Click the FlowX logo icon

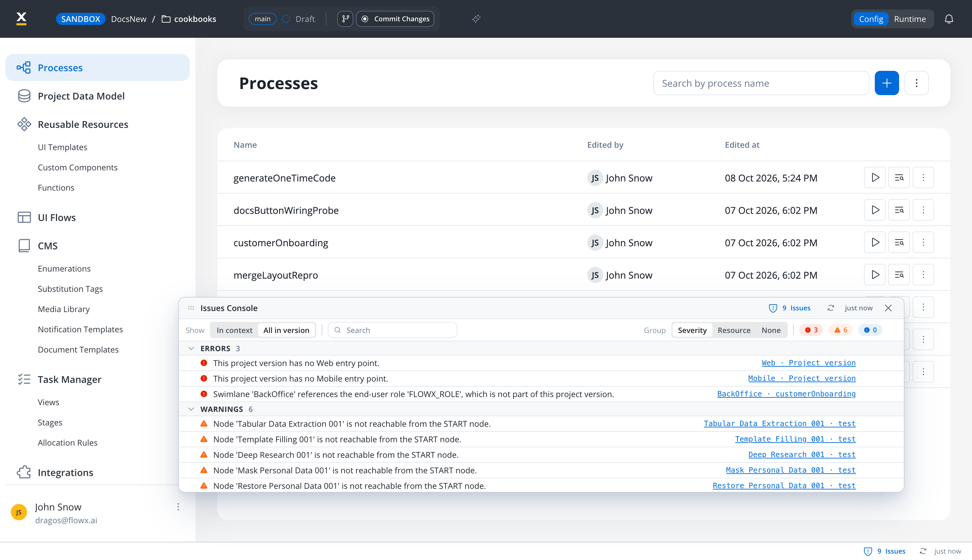tap(22, 19)
